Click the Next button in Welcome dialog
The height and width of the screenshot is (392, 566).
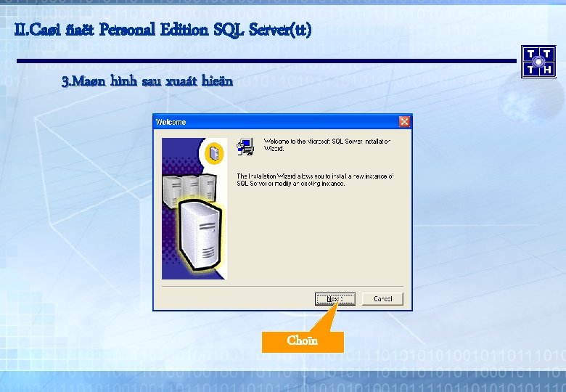pyautogui.click(x=335, y=299)
